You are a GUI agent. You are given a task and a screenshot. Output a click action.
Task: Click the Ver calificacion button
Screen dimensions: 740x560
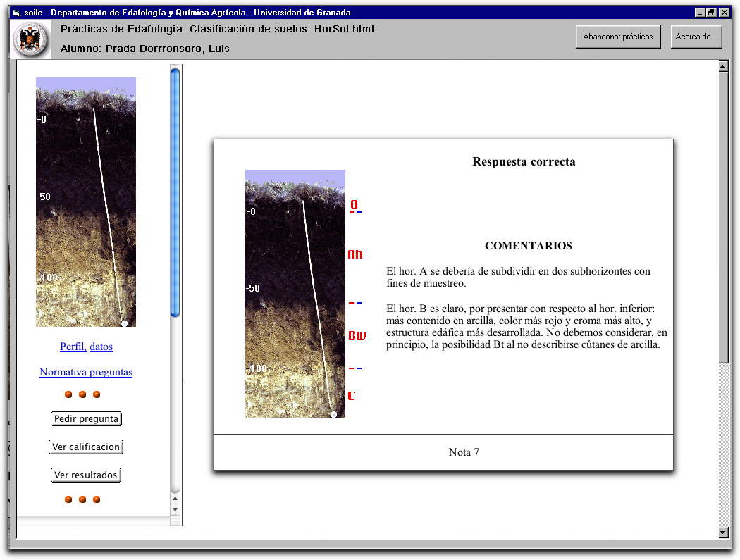[86, 447]
